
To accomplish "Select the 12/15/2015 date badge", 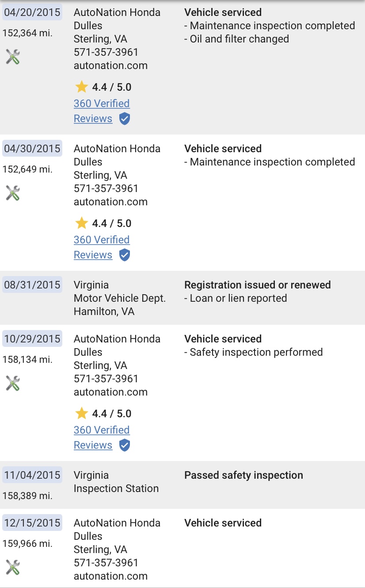I will coord(32,523).
